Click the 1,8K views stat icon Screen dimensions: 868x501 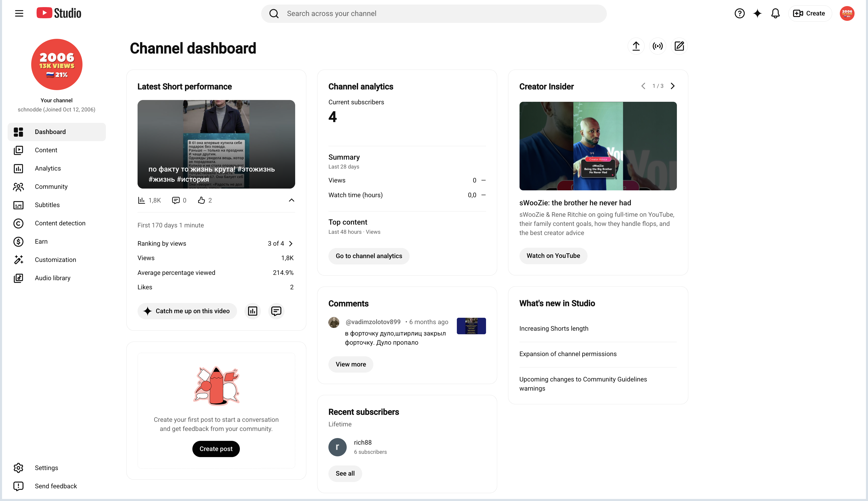141,200
